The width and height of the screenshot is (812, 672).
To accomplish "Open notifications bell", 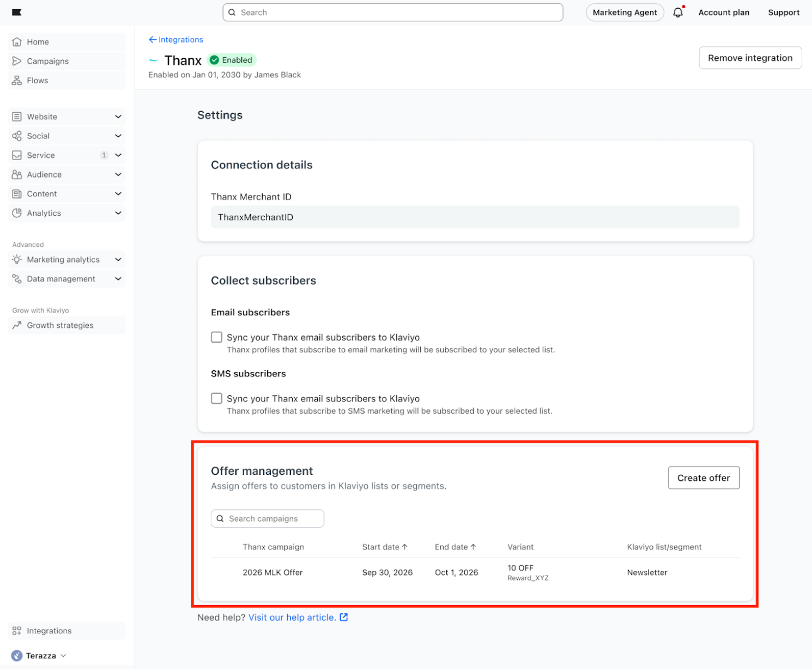I will (678, 13).
